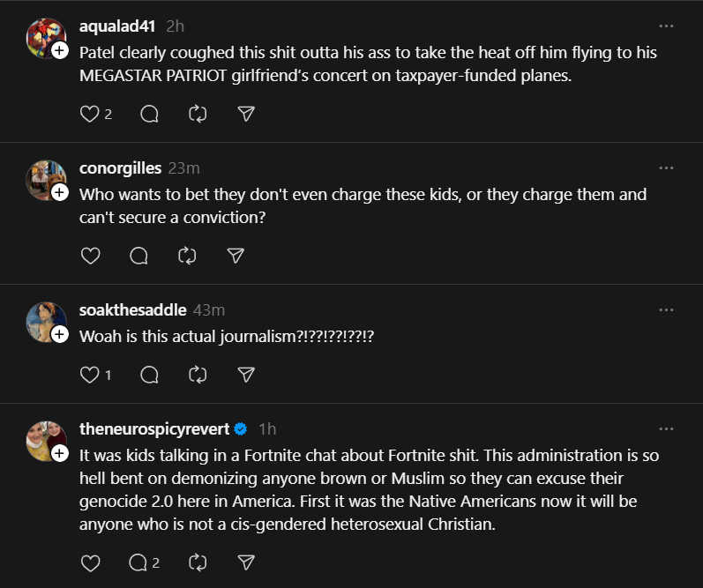Open aqualad41's profile from username
703x588 pixels.
point(117,26)
